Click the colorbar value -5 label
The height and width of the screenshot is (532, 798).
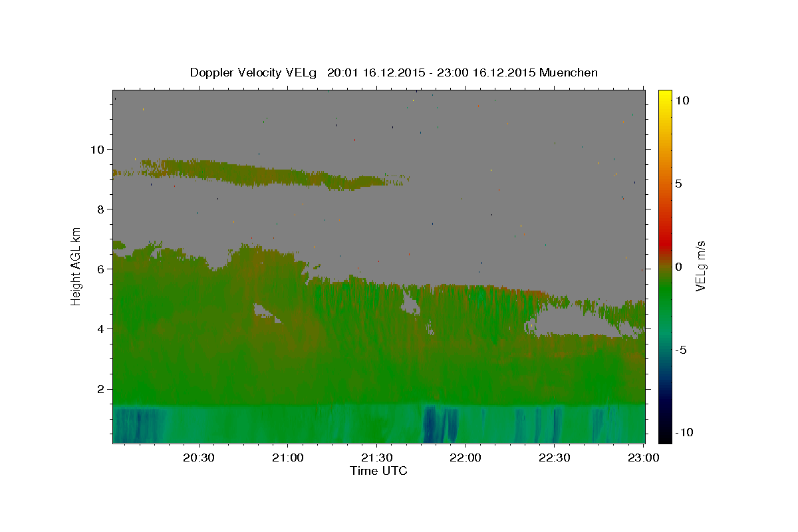(681, 350)
